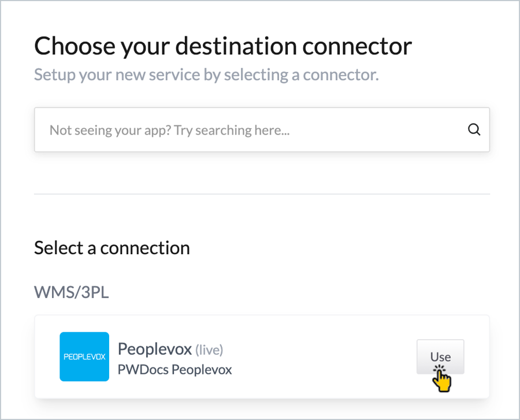Screen dimensions: 520x420
Task: Click the "WMS/3PL" category label
Action: 72,292
